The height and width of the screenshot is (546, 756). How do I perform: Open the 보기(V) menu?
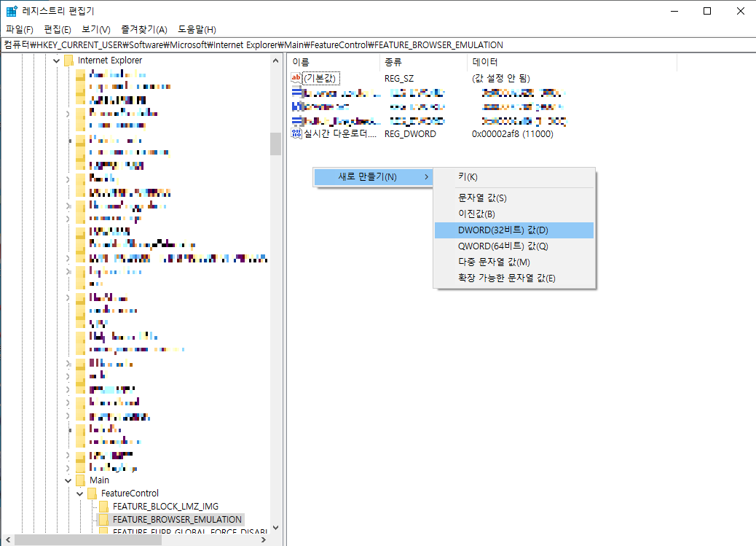pyautogui.click(x=96, y=29)
